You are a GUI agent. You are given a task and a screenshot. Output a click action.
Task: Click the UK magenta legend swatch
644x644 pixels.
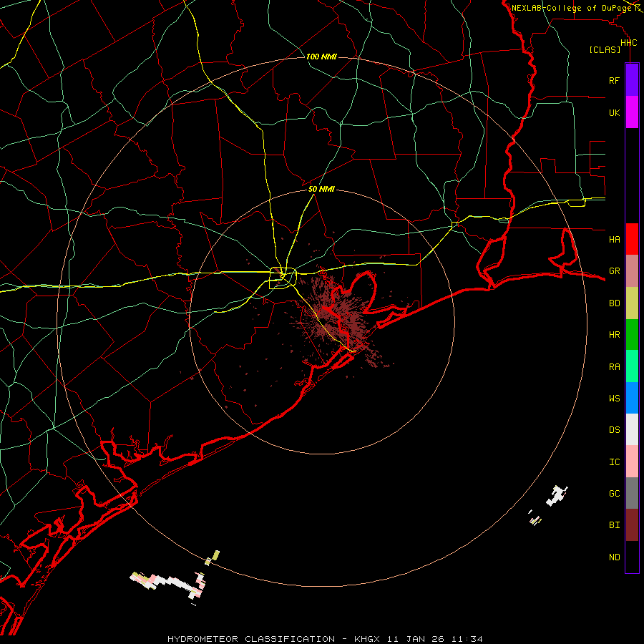(x=632, y=112)
